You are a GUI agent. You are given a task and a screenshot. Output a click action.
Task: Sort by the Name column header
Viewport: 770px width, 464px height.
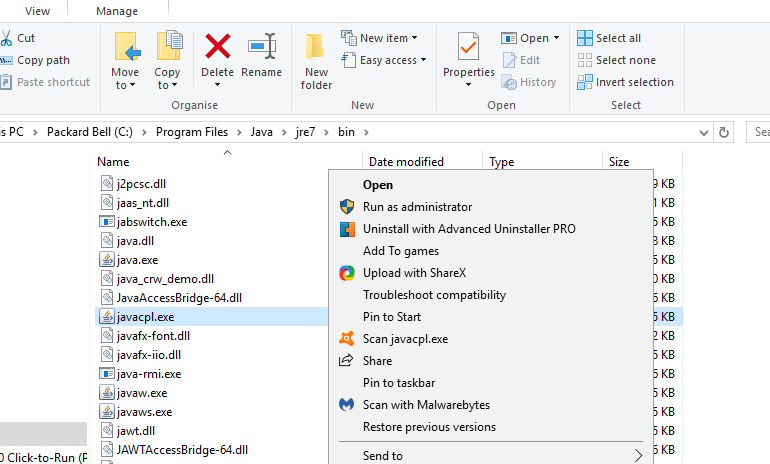[x=113, y=162]
